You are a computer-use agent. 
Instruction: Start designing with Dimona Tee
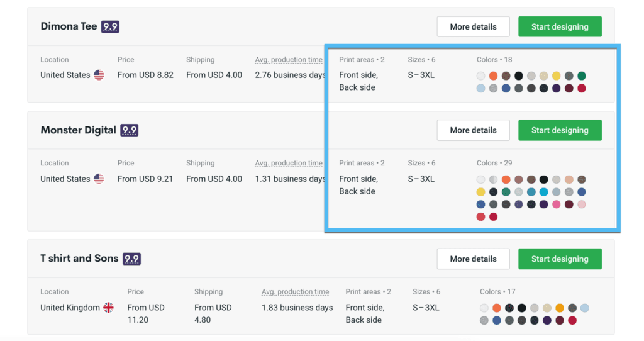click(x=560, y=26)
